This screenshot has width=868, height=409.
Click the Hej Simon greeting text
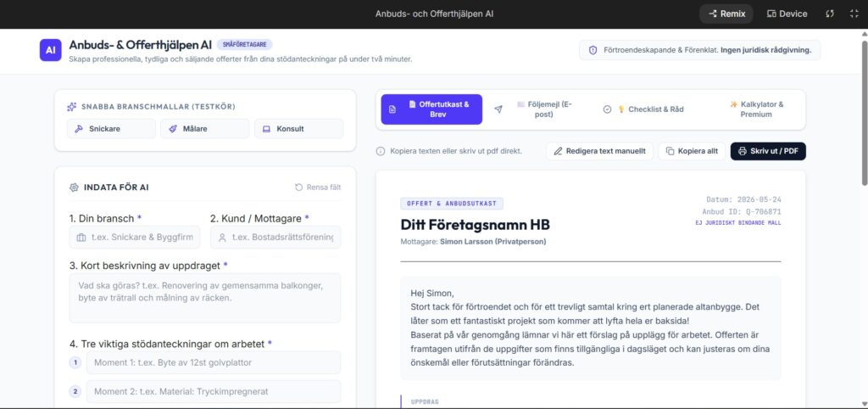[x=431, y=293]
